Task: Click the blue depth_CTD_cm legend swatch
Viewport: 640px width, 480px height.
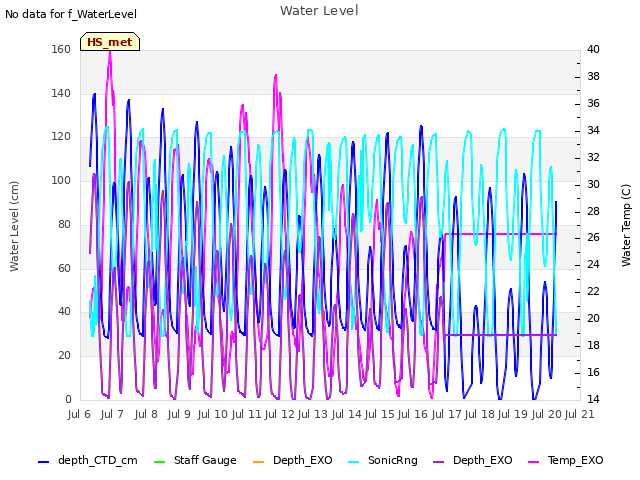Action: pyautogui.click(x=43, y=462)
